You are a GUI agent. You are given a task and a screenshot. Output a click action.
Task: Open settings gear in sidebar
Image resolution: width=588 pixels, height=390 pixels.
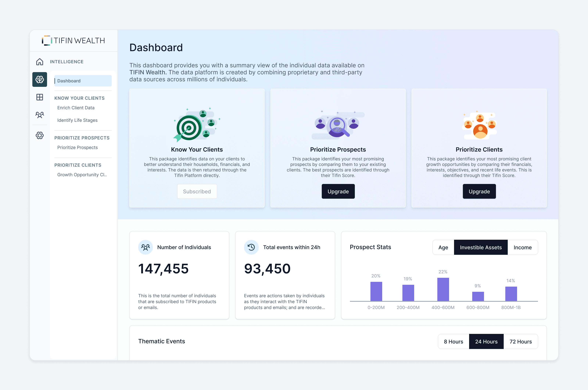[x=40, y=135]
